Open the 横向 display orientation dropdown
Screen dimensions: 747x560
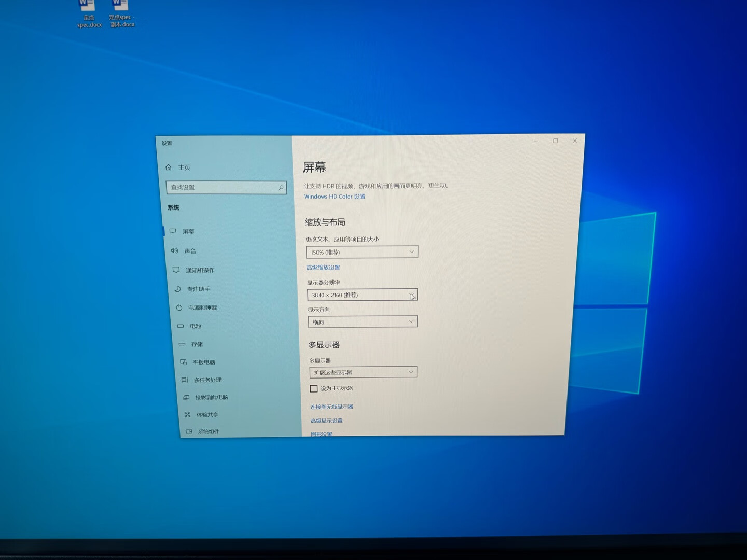pyautogui.click(x=363, y=321)
